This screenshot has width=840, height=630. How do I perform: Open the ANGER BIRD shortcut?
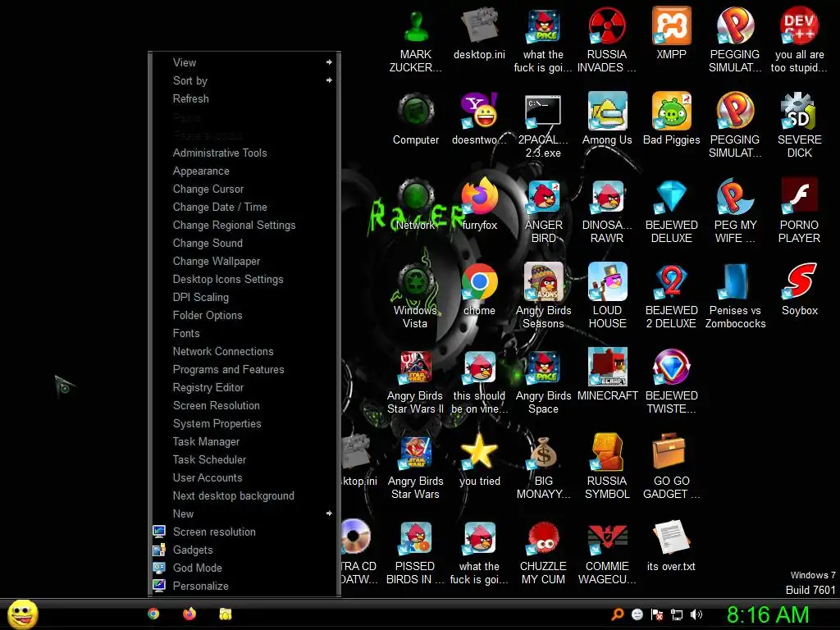(x=543, y=211)
